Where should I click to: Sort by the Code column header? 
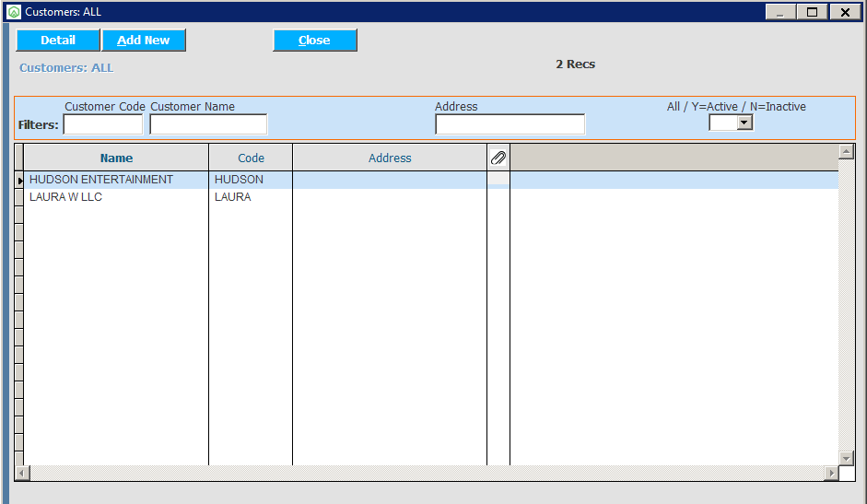251,158
